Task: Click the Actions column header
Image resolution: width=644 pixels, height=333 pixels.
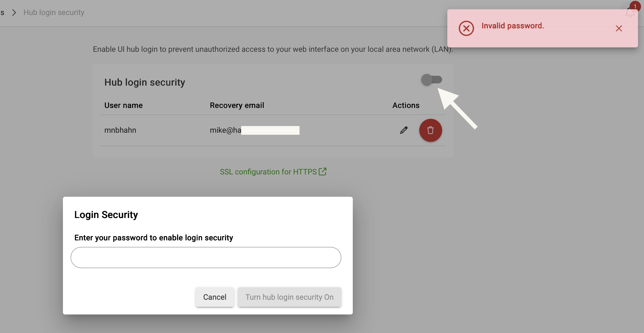Action: point(406,105)
